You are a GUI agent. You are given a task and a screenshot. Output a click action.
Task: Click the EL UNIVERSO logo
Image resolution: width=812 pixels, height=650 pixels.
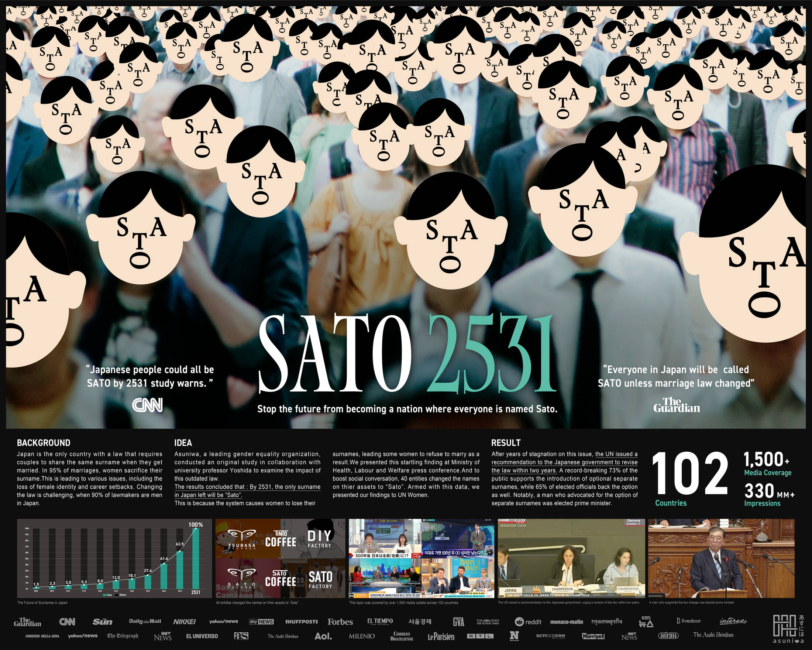coord(202,636)
